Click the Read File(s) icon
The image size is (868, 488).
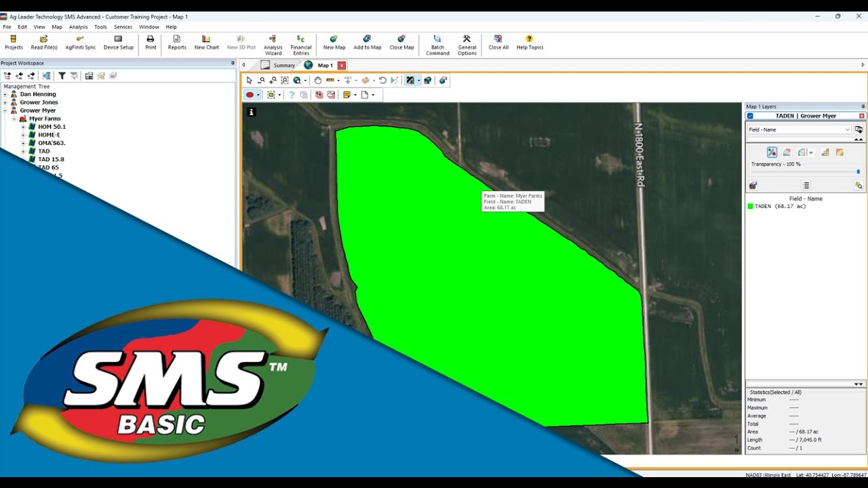tap(44, 39)
